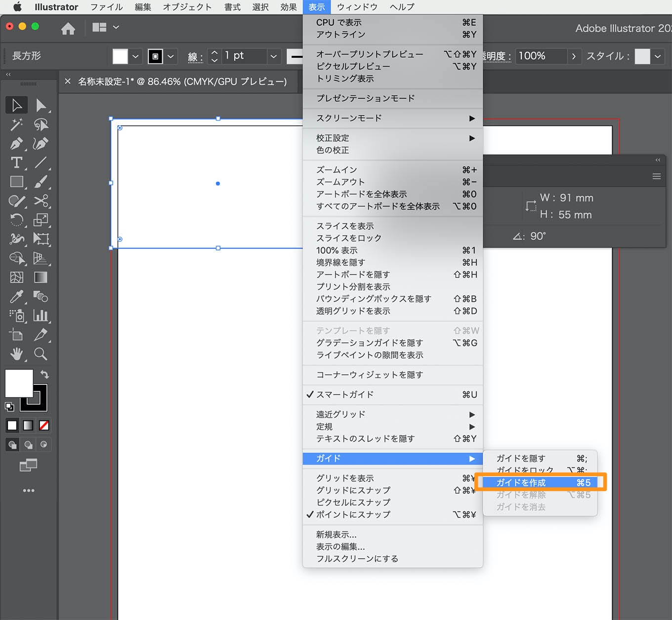Select the Line Segment tool

click(x=41, y=163)
